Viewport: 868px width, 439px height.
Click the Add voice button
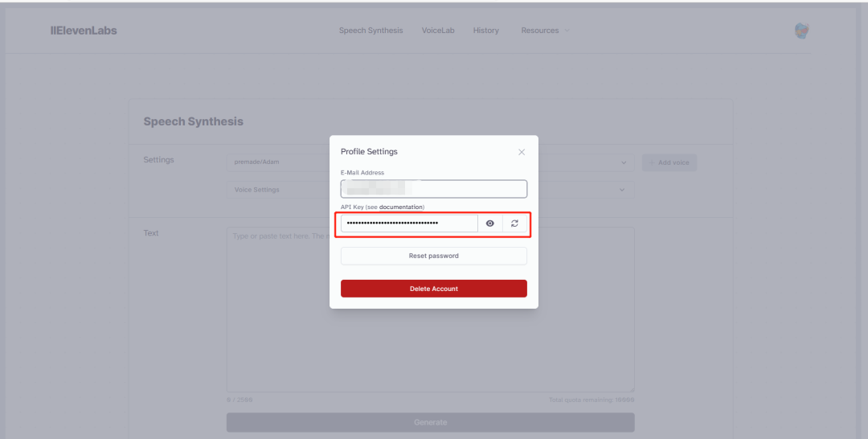click(x=669, y=162)
